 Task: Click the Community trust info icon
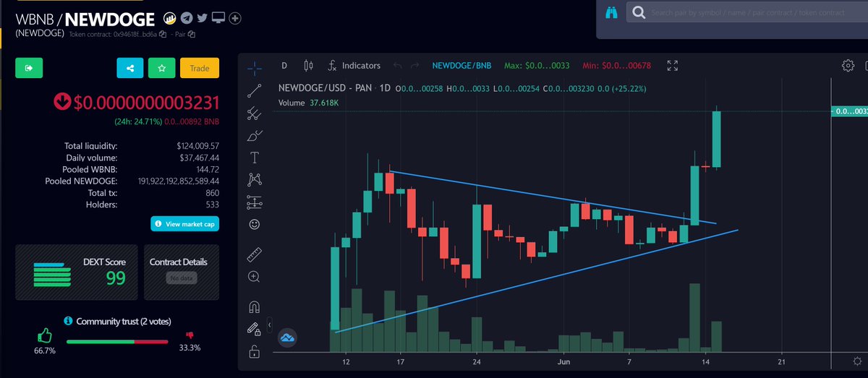pos(68,320)
